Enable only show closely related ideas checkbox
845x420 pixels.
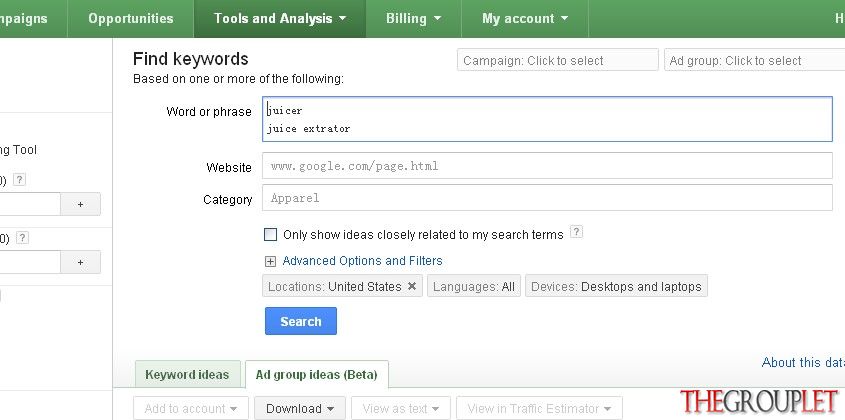coord(271,235)
